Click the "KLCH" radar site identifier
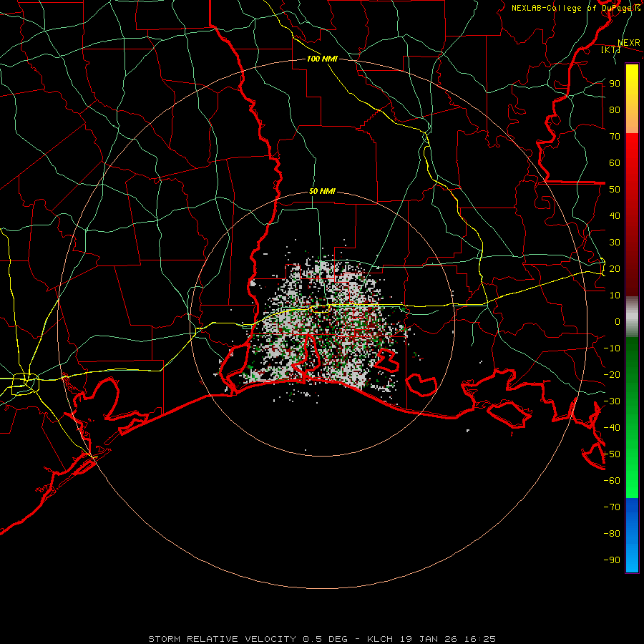 [380, 639]
